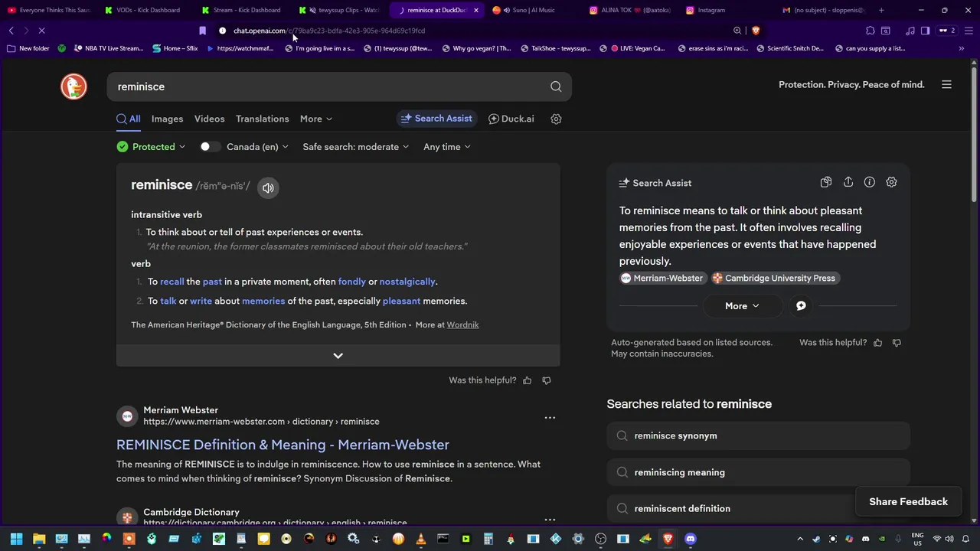Open File Explorer from taskbar
The height and width of the screenshot is (551, 980).
pyautogui.click(x=39, y=539)
